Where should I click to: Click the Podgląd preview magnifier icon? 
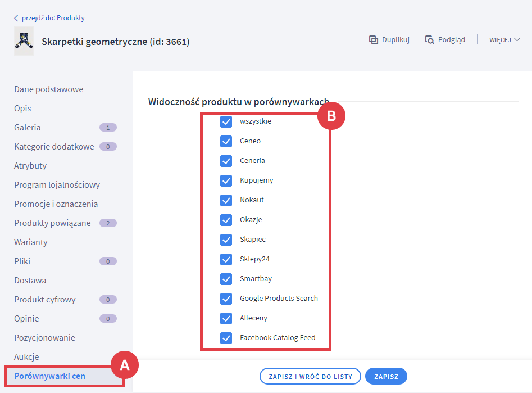click(x=430, y=40)
